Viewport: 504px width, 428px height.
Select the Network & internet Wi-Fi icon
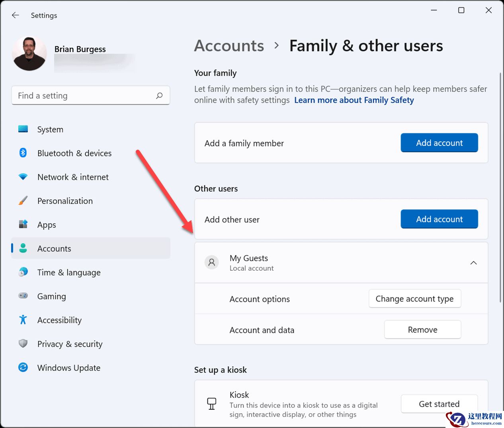click(x=23, y=177)
